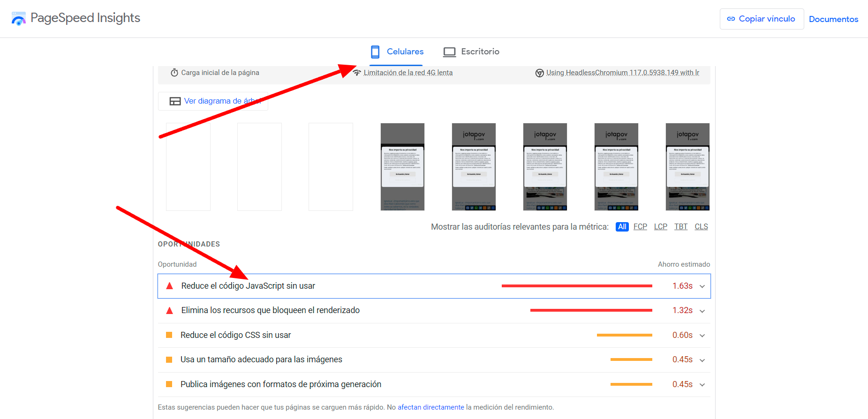Viewport: 868px width, 419px height.
Task: Click the PageSpeed Insights logo icon
Action: pos(19,19)
